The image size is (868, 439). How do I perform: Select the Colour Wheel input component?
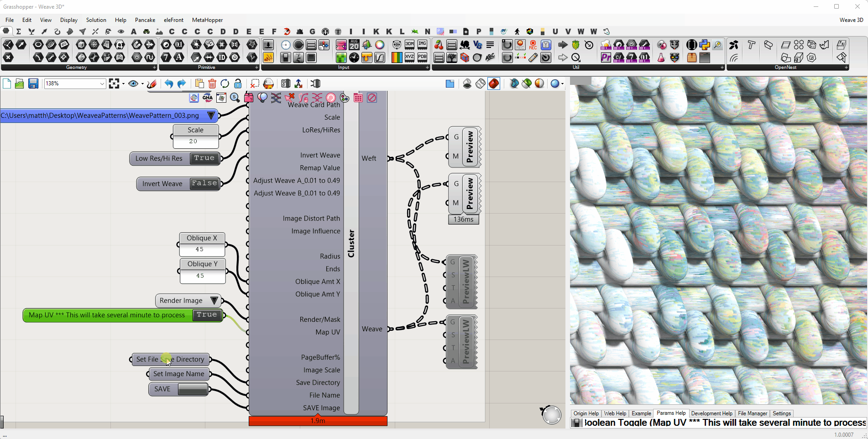380,45
